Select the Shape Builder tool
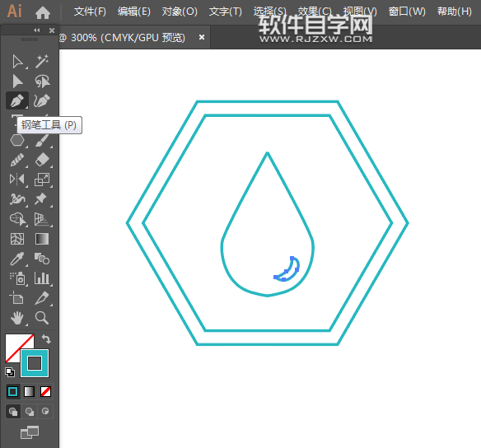The height and width of the screenshot is (448, 481). pos(18,219)
